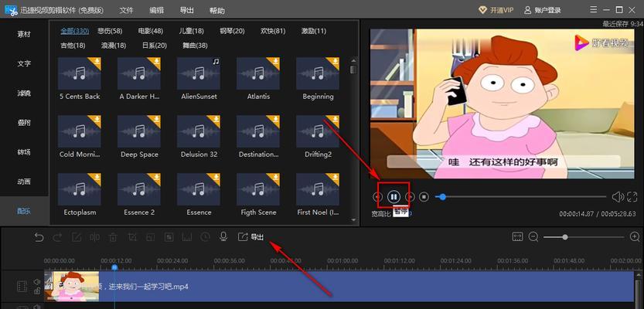644x309 pixels.
Task: Click the fit-timeline-to-window icon
Action: (x=517, y=237)
